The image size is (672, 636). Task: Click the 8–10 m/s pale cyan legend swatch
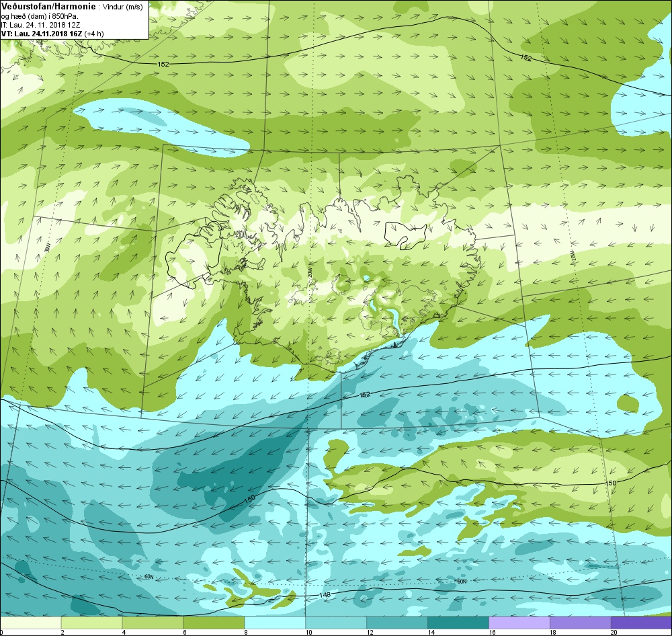275,623
